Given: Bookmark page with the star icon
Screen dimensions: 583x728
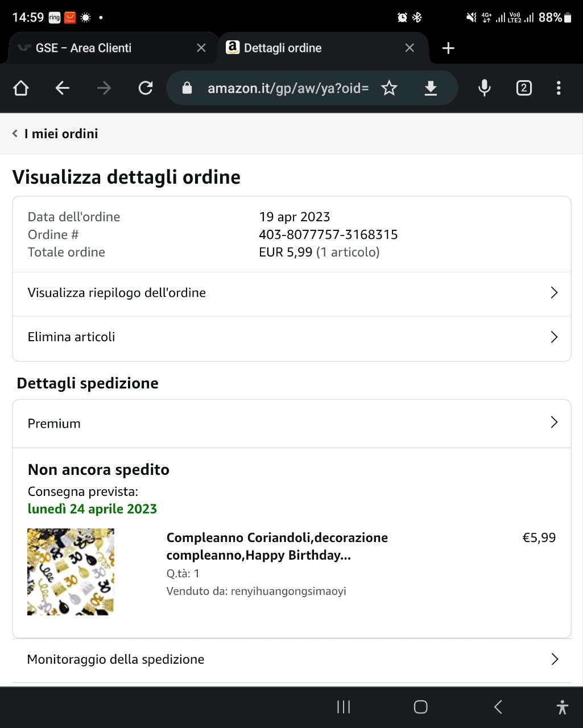Looking at the screenshot, I should [x=389, y=88].
